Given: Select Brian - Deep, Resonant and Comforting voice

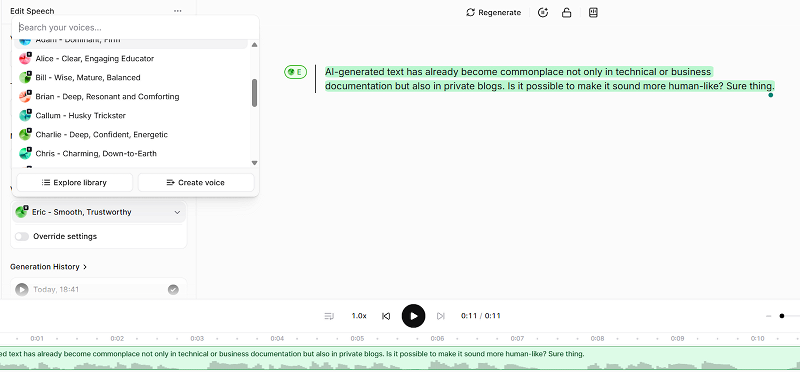Looking at the screenshot, I should click(x=131, y=96).
